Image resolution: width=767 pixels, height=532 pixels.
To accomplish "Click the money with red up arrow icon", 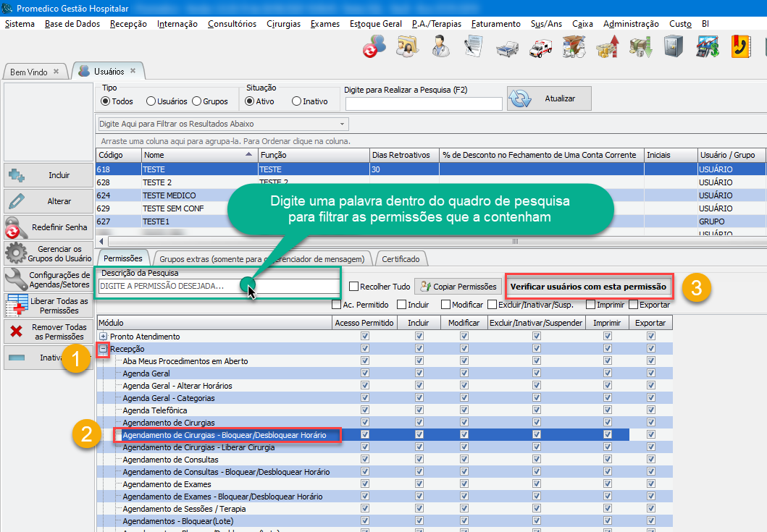I will coord(607,47).
